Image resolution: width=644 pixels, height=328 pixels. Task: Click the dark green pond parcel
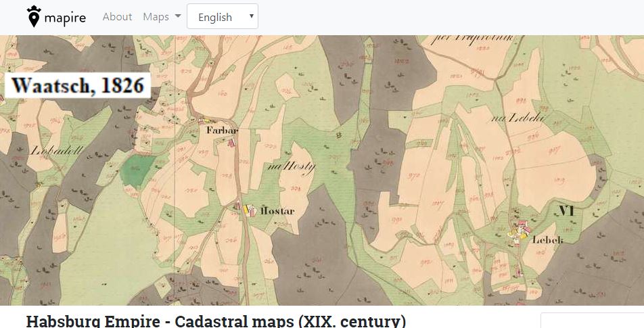tap(139, 165)
